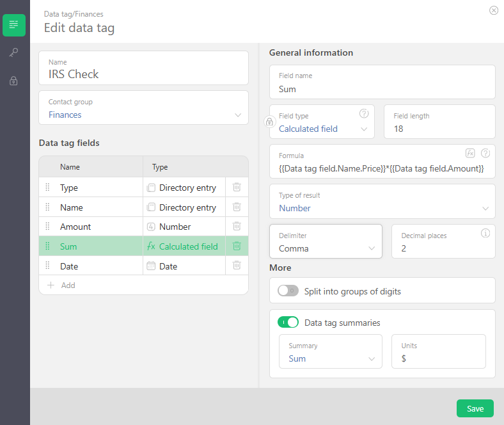Image resolution: width=504 pixels, height=425 pixels.
Task: Click the fx icon in Sum row
Action: [151, 246]
